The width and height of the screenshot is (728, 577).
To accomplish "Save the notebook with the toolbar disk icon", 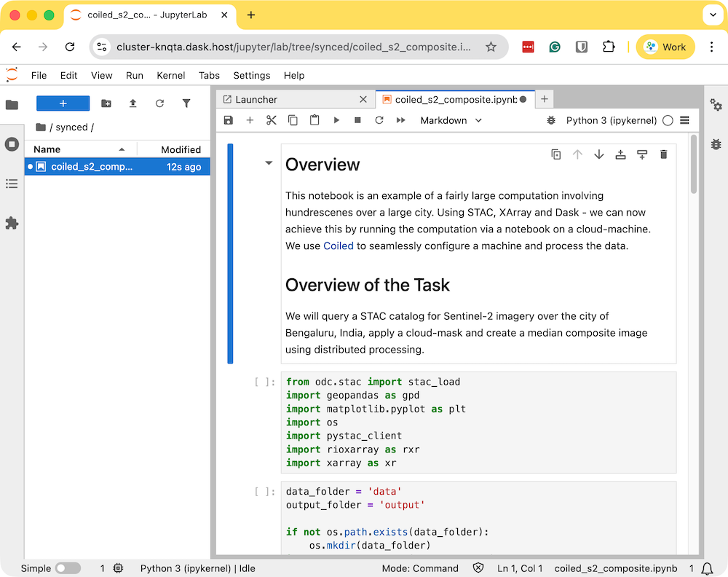I will [229, 120].
